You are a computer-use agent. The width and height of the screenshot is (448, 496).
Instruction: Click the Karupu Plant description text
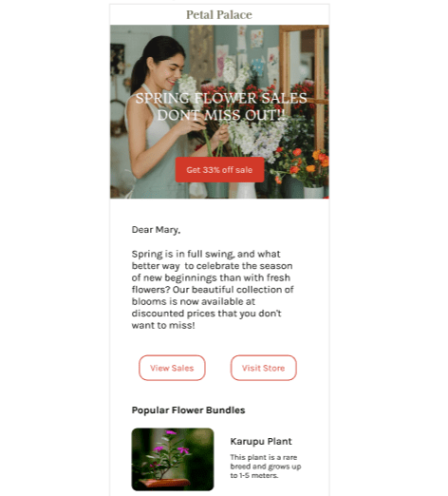tap(266, 467)
